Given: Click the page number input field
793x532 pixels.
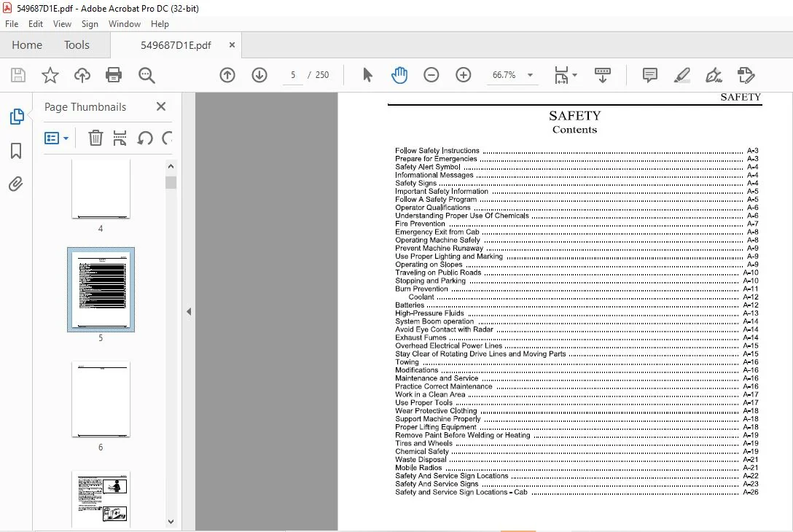Looking at the screenshot, I should point(293,75).
